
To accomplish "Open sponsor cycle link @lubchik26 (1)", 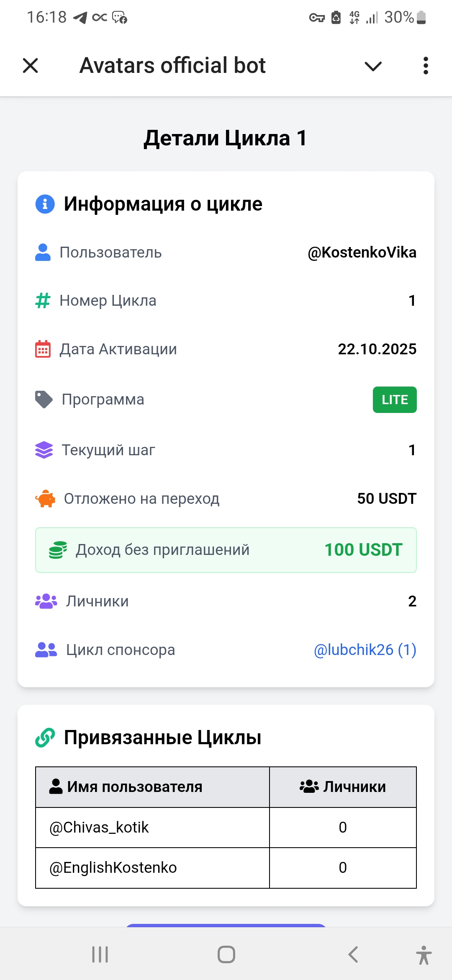I will [x=365, y=650].
